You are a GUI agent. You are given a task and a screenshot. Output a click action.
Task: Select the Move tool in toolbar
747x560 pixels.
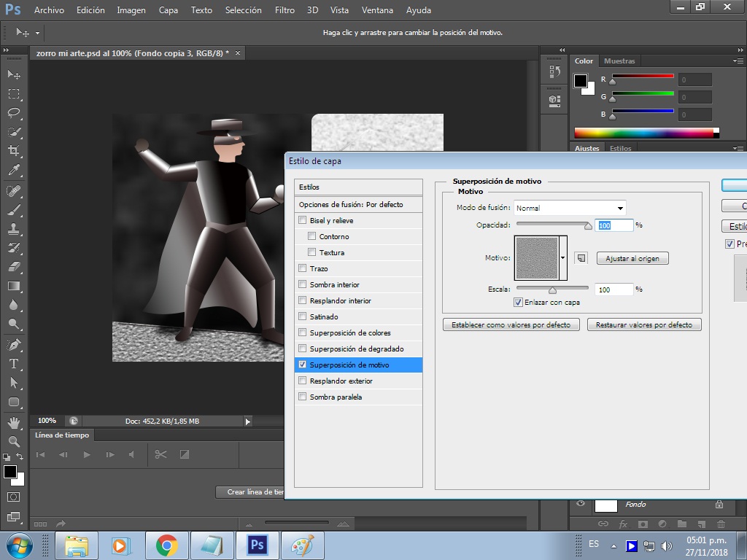(x=14, y=75)
